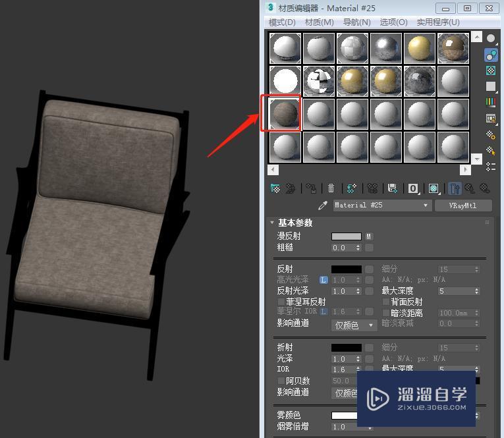Adjust the refraction 光泽 spinner arrows
The height and width of the screenshot is (438, 504).
358,359
